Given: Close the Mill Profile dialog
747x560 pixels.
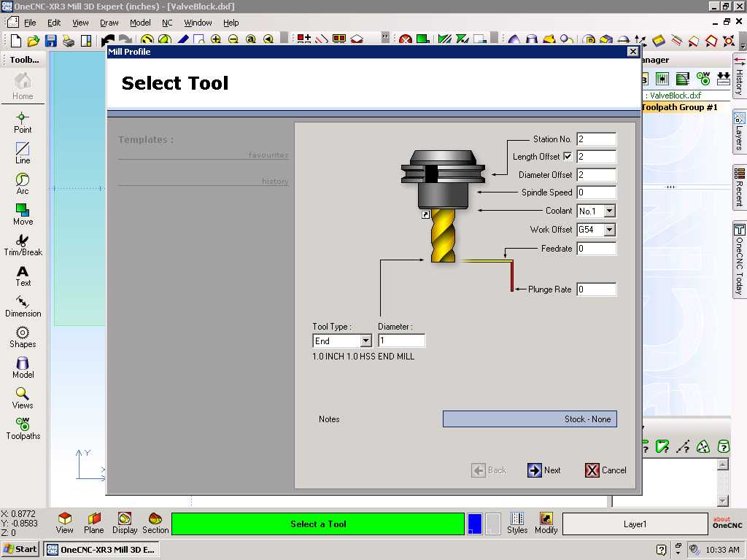Looking at the screenshot, I should [x=632, y=52].
